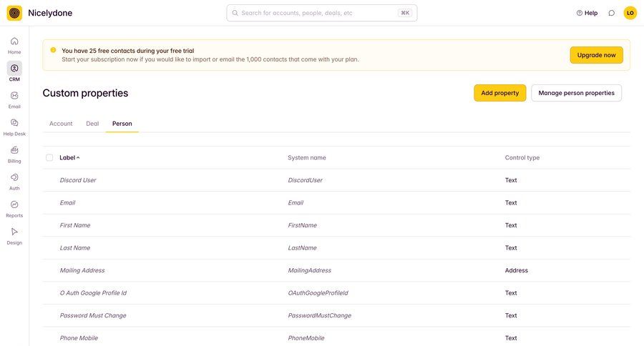This screenshot has height=346, width=644.
Task: Click the Add property button
Action: click(x=499, y=93)
